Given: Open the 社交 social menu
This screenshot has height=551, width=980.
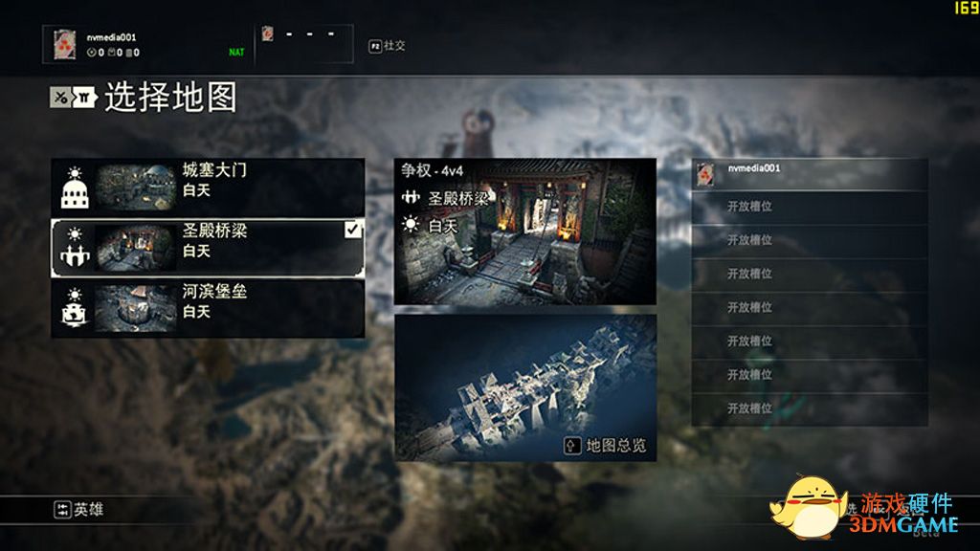Looking at the screenshot, I should (x=387, y=46).
